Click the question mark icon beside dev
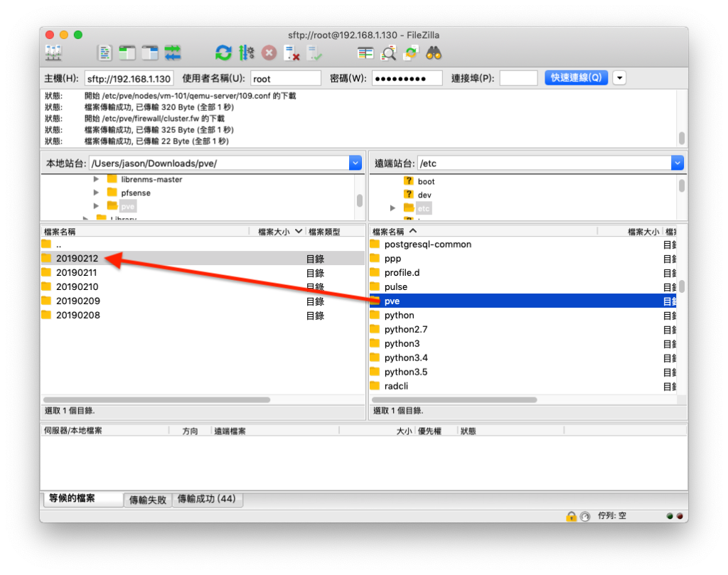 [409, 195]
